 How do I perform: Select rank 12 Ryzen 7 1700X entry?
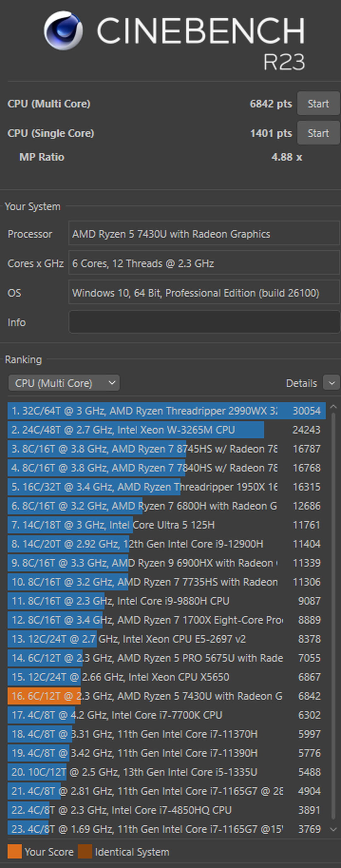(166, 620)
